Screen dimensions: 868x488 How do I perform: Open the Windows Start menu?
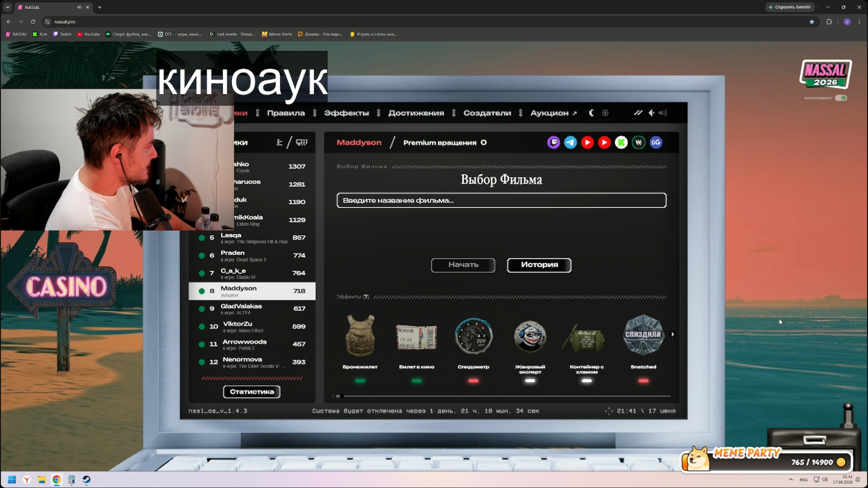[12, 480]
